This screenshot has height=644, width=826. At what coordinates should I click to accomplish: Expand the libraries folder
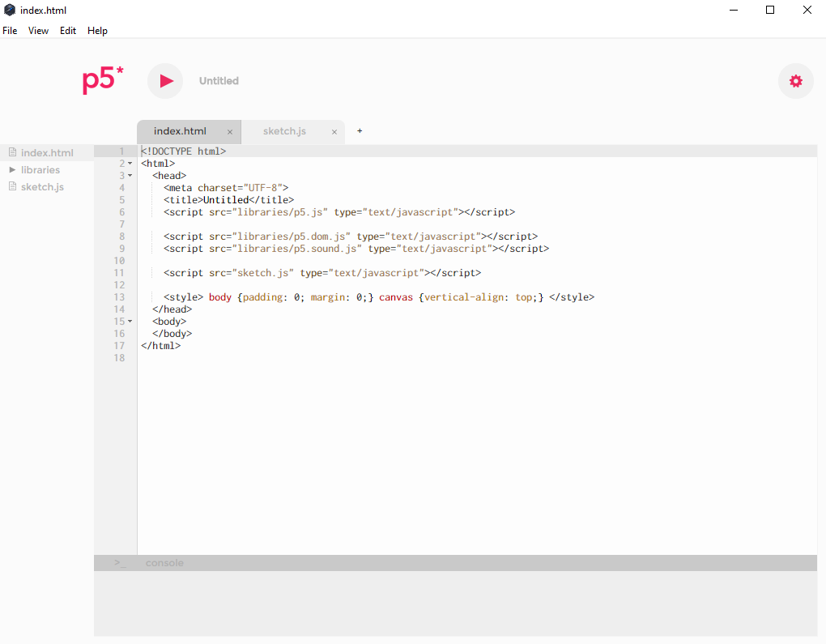12,169
